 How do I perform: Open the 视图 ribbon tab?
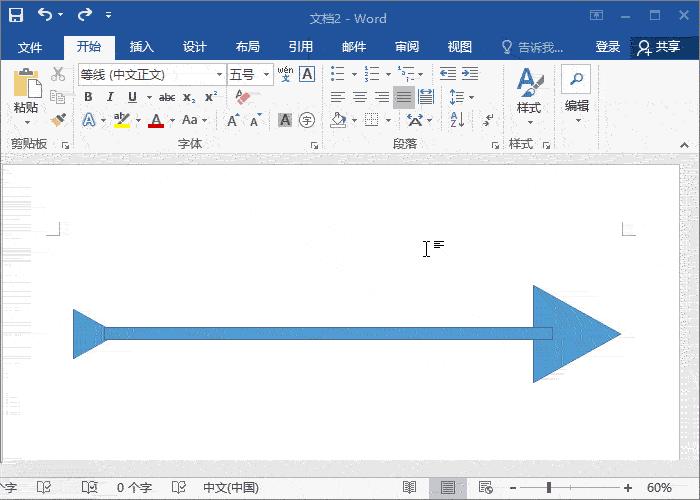(460, 46)
